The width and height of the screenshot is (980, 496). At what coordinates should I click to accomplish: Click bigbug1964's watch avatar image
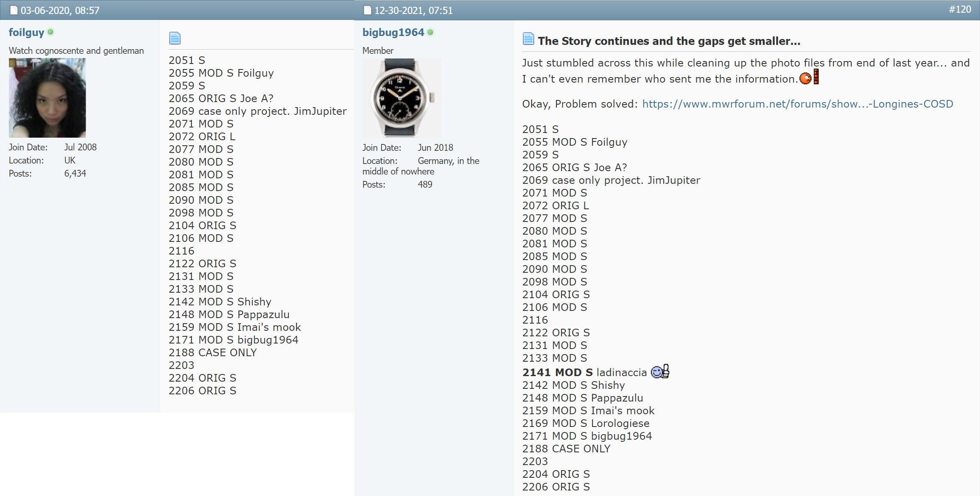point(401,98)
